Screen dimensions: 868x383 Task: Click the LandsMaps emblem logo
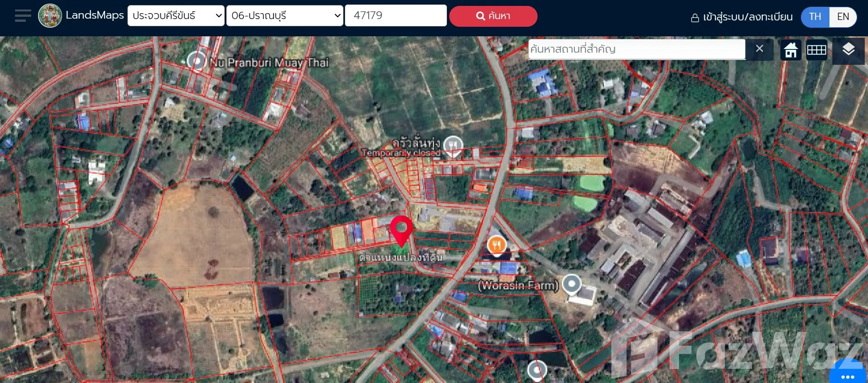(x=50, y=16)
